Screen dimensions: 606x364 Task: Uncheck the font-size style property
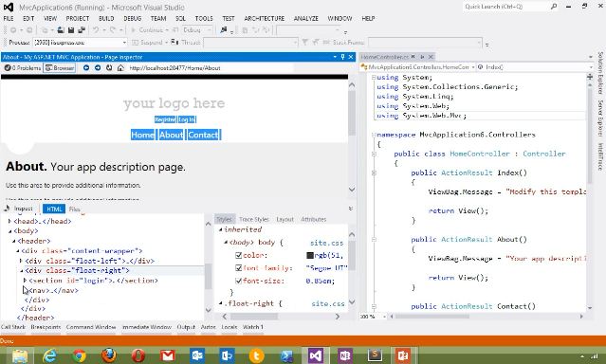[238, 281]
